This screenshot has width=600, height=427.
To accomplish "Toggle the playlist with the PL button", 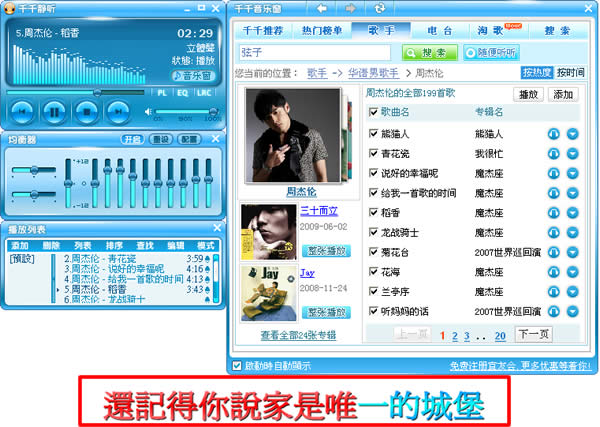I will pos(162,93).
